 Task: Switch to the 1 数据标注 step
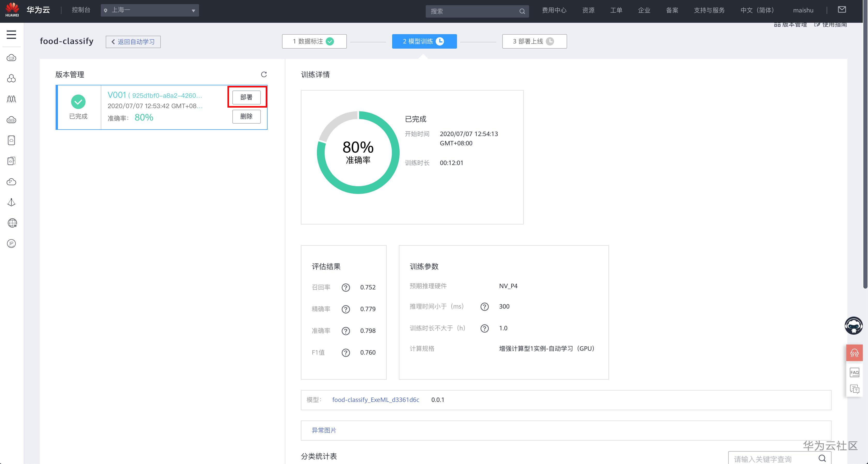click(x=314, y=41)
